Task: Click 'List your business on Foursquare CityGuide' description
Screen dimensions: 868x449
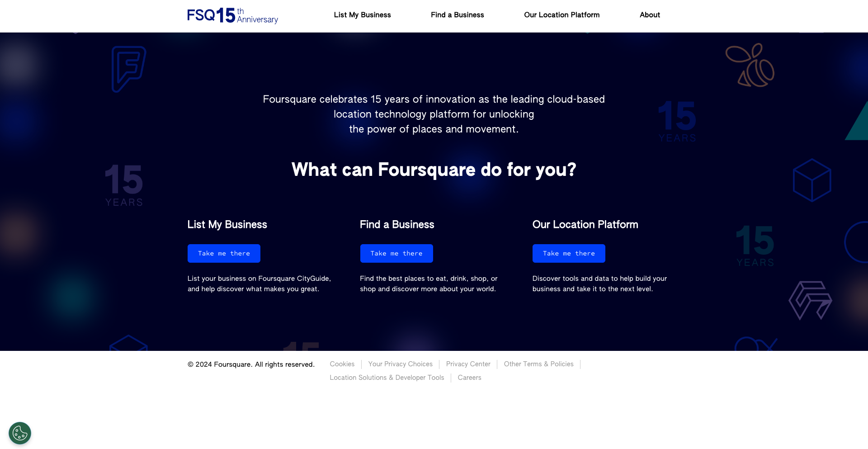Action: [x=259, y=284]
